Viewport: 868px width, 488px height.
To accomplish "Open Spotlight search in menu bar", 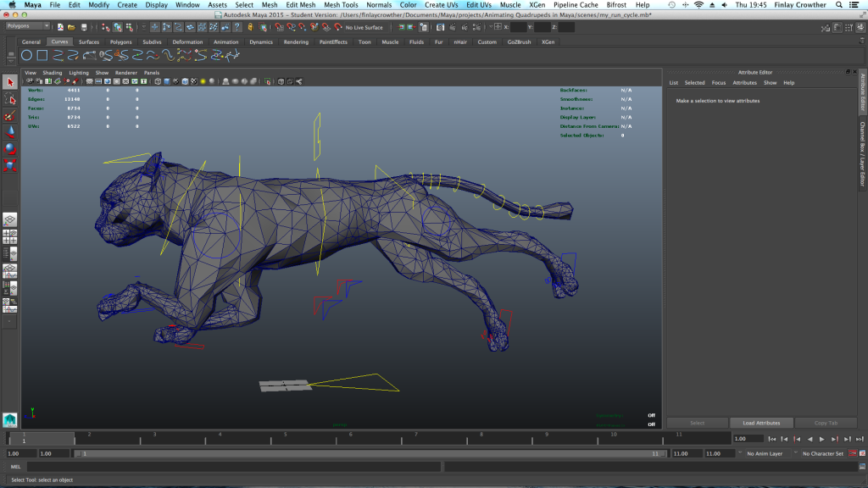I will [839, 5].
